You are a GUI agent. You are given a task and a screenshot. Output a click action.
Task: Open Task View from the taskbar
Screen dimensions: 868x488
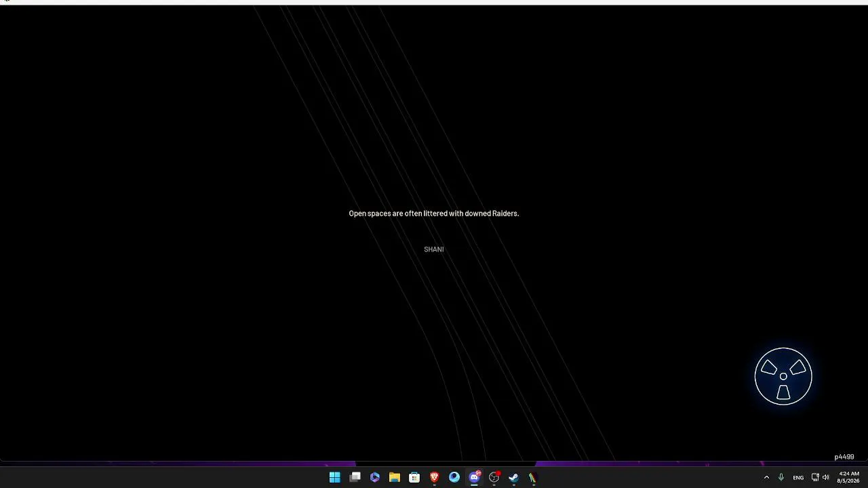[355, 477]
